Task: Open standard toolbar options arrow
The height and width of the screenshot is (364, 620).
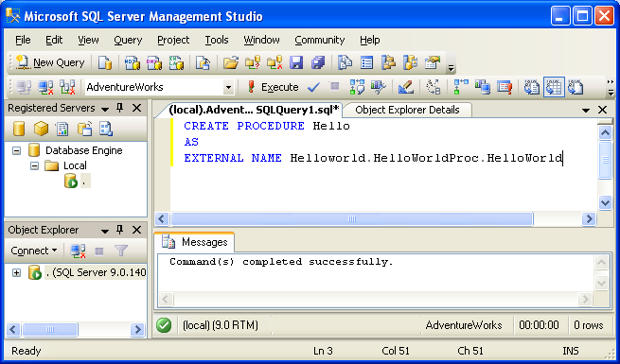Action: click(452, 68)
